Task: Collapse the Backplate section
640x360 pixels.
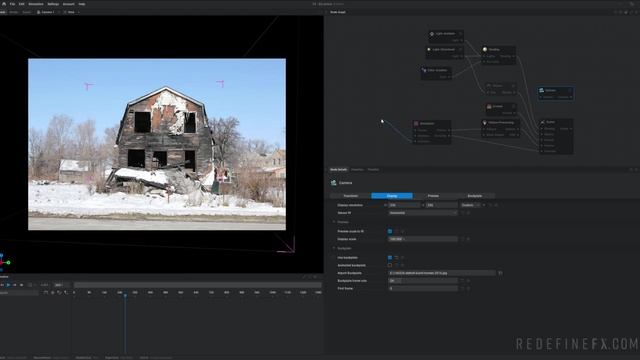Action: click(x=334, y=248)
